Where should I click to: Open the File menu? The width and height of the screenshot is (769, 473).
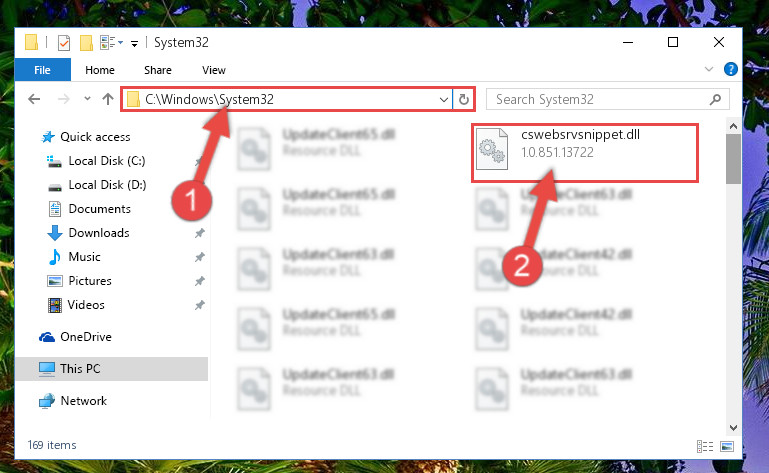43,70
